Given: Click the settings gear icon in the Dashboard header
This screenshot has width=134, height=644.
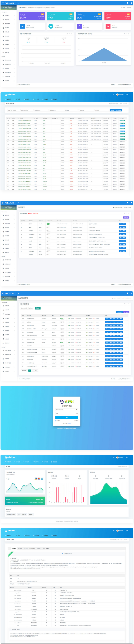Looking at the screenshot, I should 131,3.
